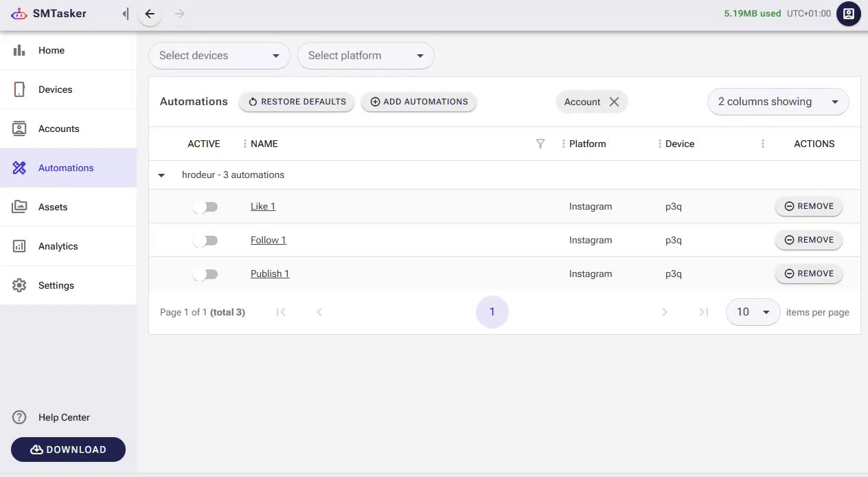The width and height of the screenshot is (868, 477).
Task: Click the SMTasker logo icon
Action: [19, 14]
